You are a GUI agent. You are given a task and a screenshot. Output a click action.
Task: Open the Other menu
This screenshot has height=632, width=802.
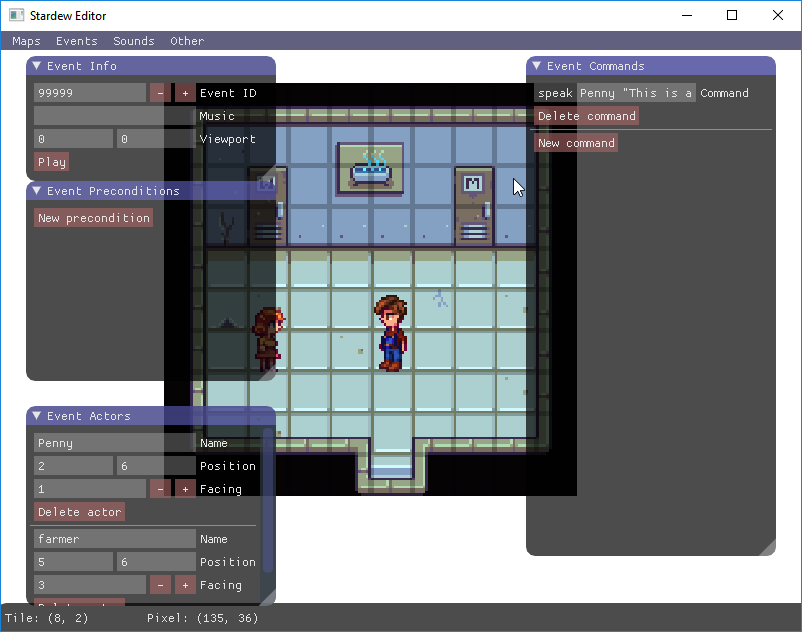(187, 41)
